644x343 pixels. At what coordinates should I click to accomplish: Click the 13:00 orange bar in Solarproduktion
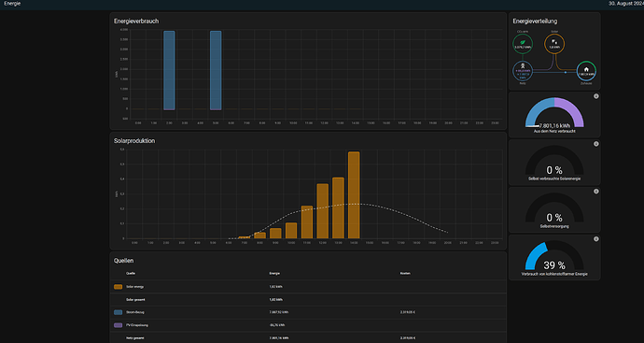338,207
